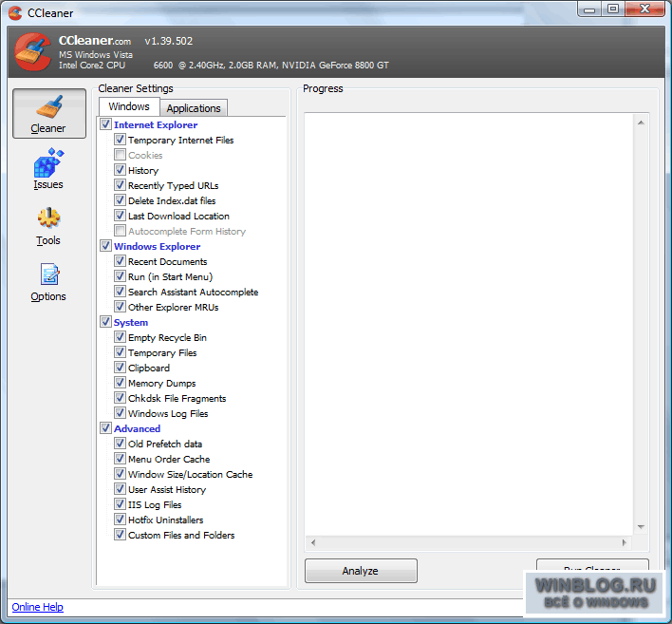The width and height of the screenshot is (672, 624).
Task: Uncheck Search Assistant Autocomplete
Action: pos(120,292)
